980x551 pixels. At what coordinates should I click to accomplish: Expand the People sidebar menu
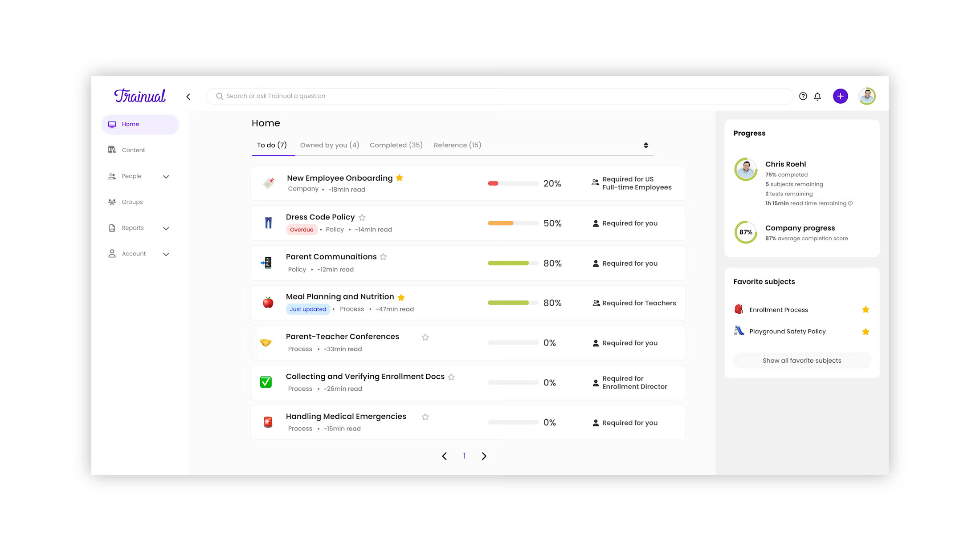pyautogui.click(x=166, y=176)
